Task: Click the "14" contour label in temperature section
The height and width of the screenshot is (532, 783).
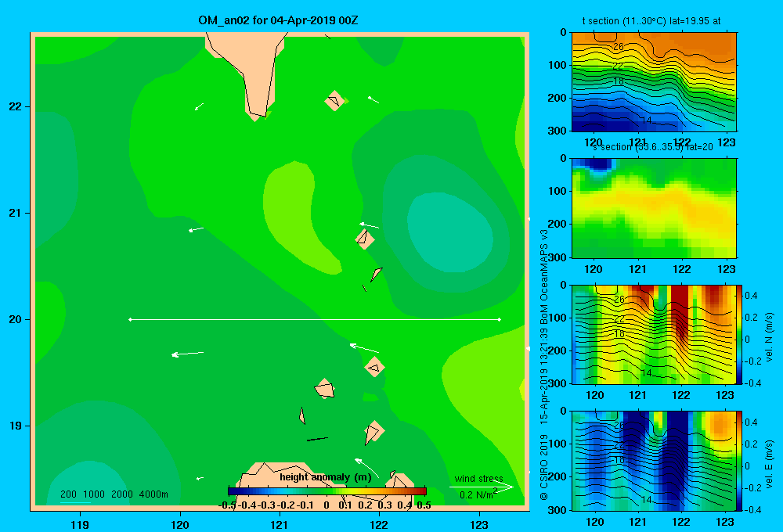Action: click(646, 120)
